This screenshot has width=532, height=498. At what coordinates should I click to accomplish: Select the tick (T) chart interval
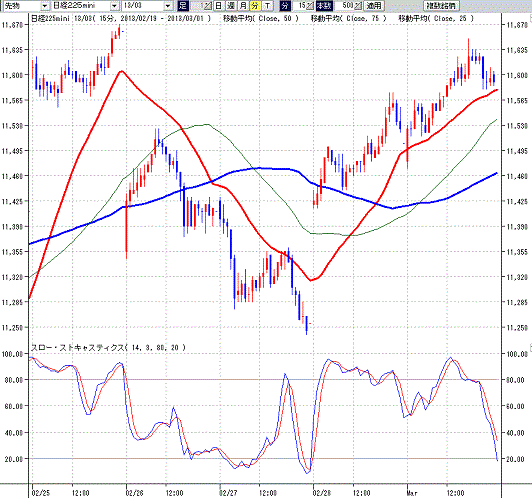pos(267,5)
